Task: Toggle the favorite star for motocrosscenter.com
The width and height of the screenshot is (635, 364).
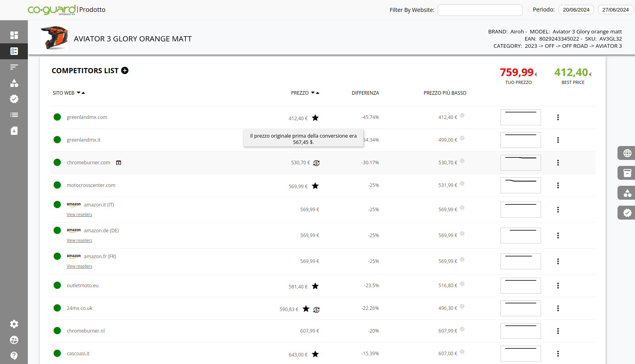Action: [x=315, y=186]
